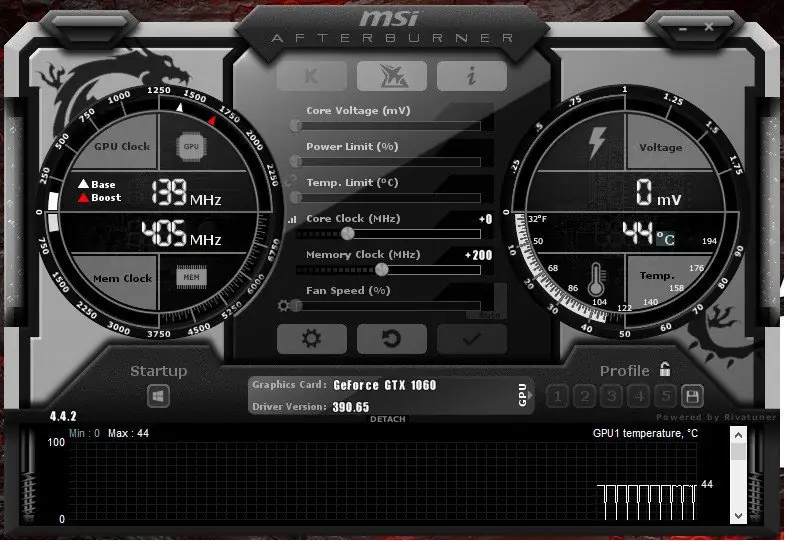Click the version number 4.4.2
Image resolution: width=785 pixels, height=541 pixels.
[x=63, y=416]
